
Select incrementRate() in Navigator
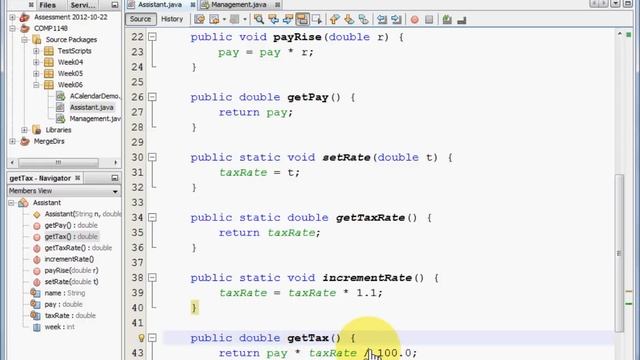coord(69,259)
